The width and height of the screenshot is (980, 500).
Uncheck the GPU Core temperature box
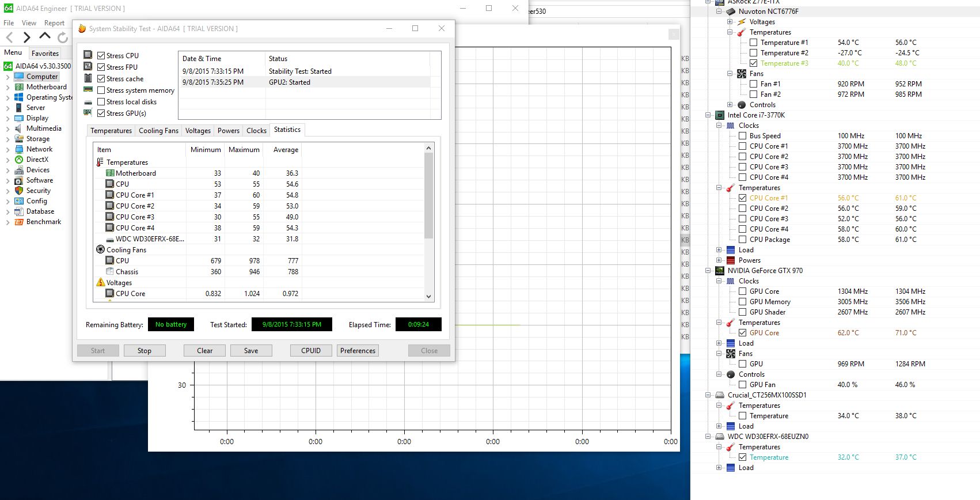742,333
